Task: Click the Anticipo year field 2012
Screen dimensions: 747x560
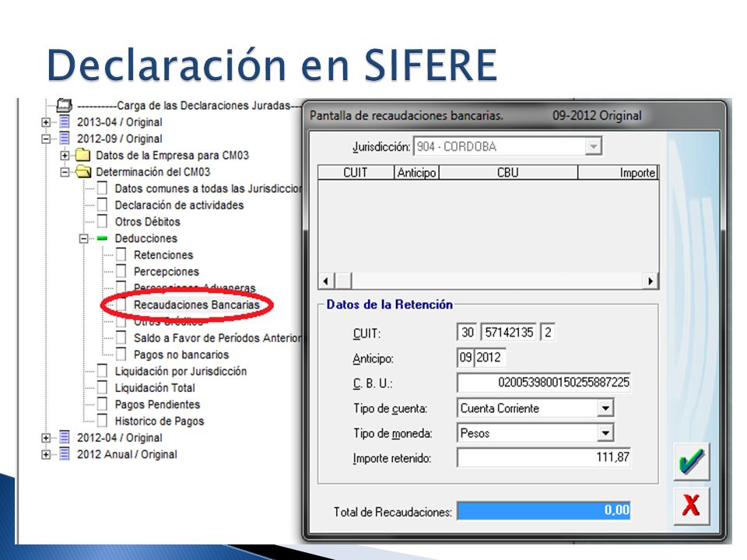Action: click(x=489, y=357)
